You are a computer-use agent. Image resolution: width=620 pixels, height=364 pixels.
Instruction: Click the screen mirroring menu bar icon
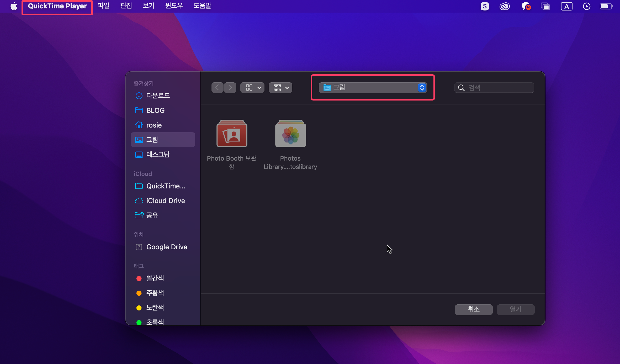pyautogui.click(x=545, y=6)
